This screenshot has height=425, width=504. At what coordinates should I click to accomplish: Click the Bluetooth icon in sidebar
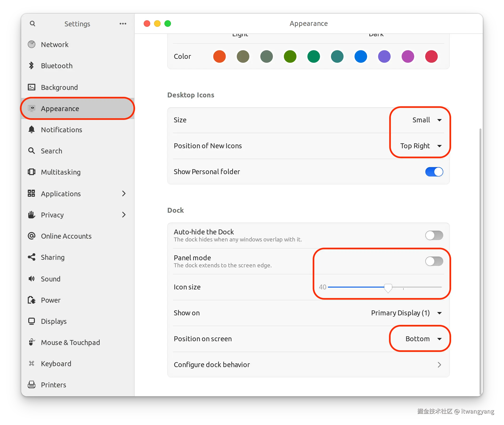[x=31, y=65]
